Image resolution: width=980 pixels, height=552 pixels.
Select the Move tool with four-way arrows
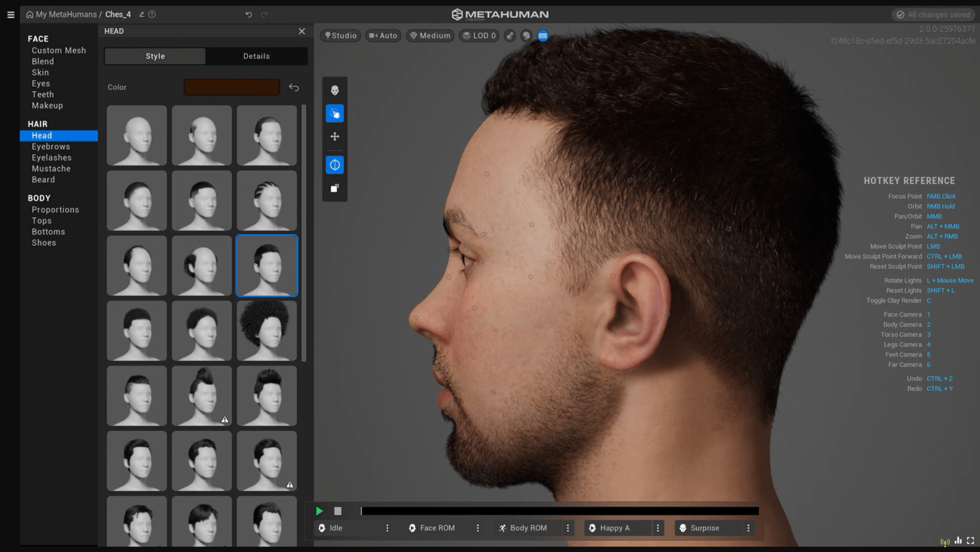click(335, 137)
